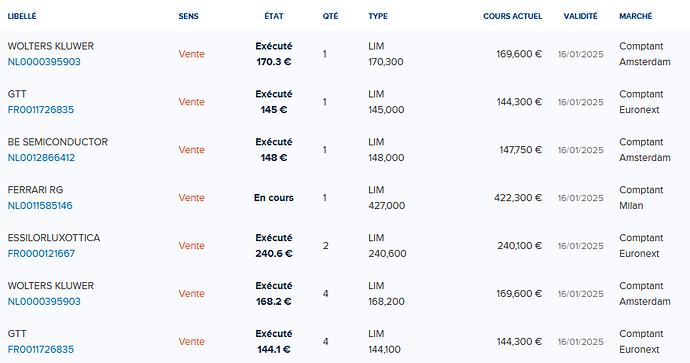690x363 pixels.
Task: Select the Ferrari RG 'En cours' status
Action: pyautogui.click(x=274, y=198)
